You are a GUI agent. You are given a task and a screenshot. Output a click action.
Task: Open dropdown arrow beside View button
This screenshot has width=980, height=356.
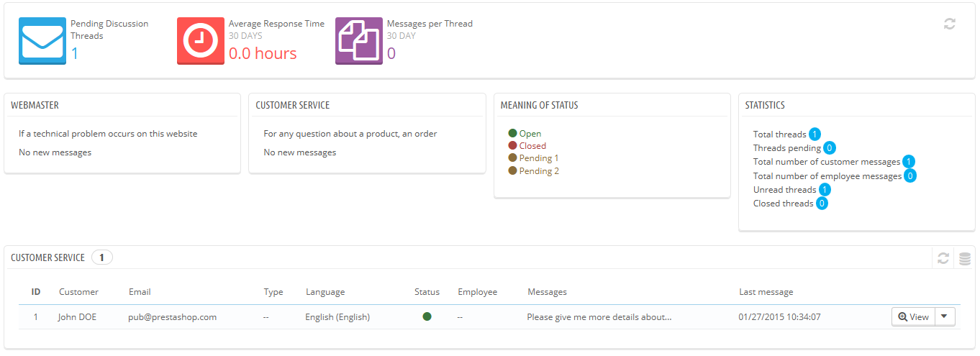(945, 317)
